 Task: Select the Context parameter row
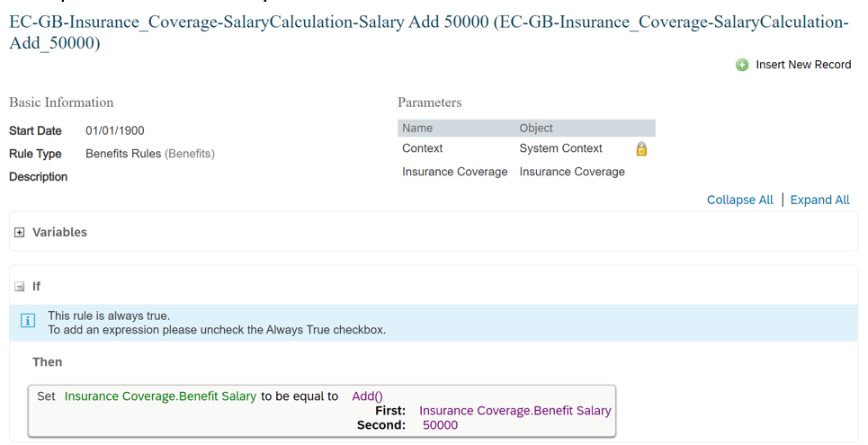[526, 148]
